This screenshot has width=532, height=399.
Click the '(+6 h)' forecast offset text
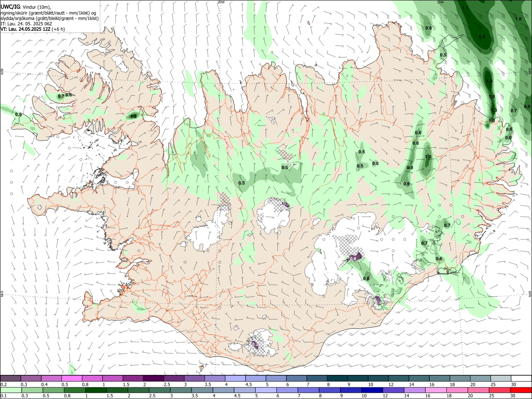click(59, 29)
